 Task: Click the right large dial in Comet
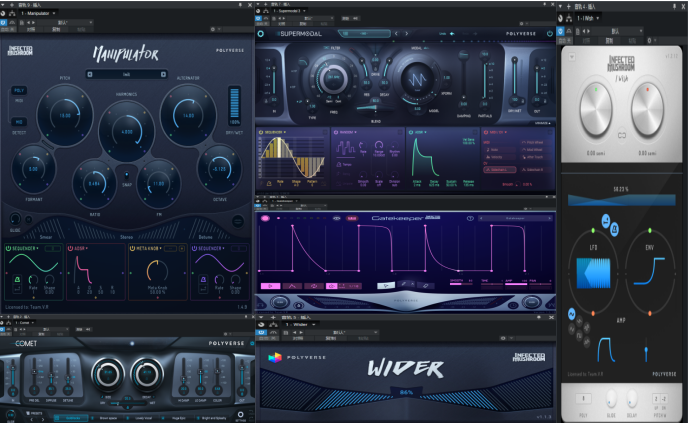click(x=147, y=374)
